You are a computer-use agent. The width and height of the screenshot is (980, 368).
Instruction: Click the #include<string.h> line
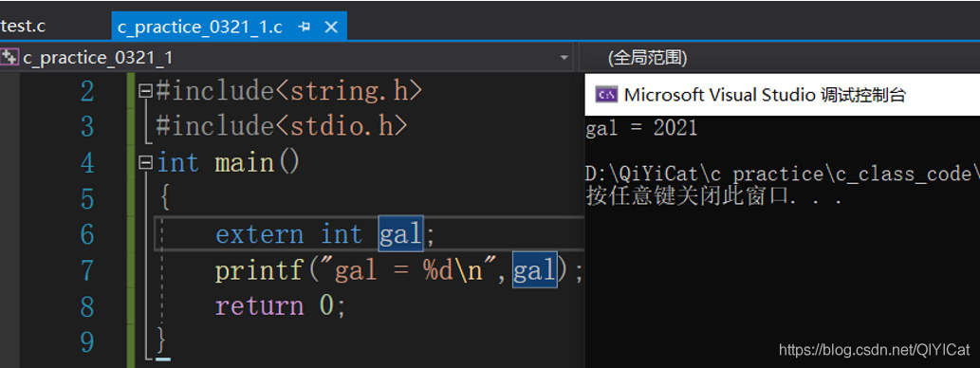[289, 91]
